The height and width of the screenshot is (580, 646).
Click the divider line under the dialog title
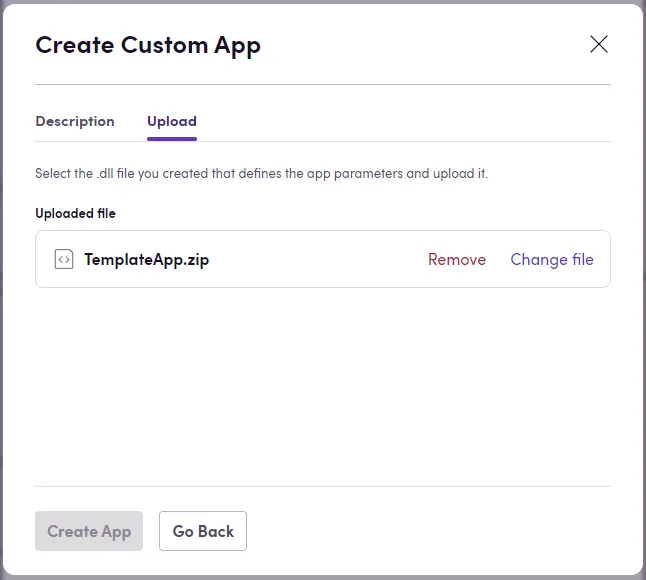[x=322, y=84]
